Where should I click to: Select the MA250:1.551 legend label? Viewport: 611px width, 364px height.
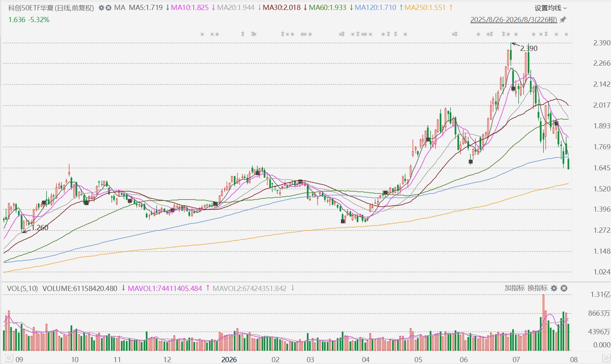[x=425, y=8]
